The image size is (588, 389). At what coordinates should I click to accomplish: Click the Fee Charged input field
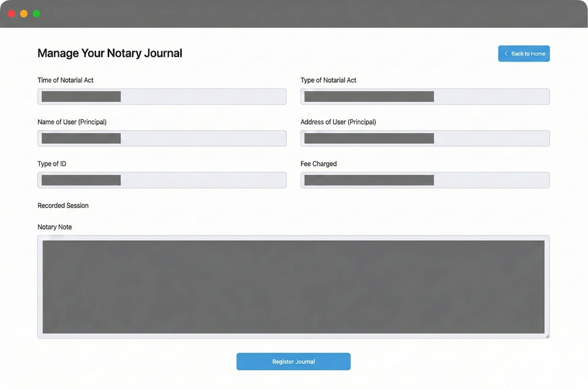click(425, 180)
